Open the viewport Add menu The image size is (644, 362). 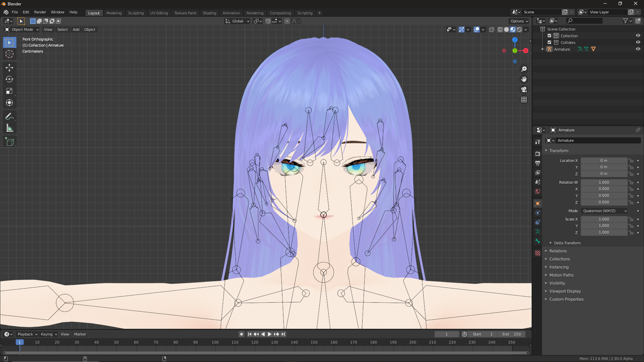[76, 30]
